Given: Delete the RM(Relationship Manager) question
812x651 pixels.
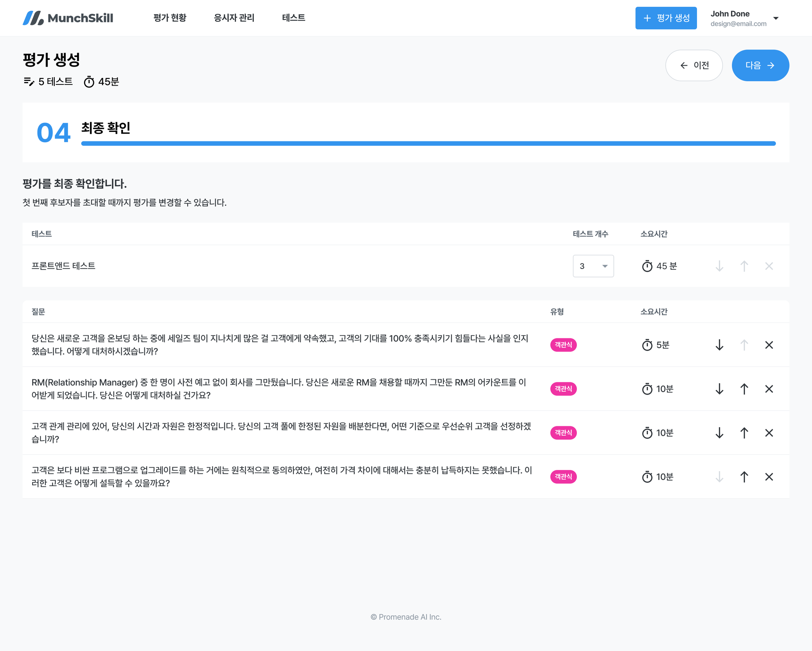Looking at the screenshot, I should click(x=769, y=389).
